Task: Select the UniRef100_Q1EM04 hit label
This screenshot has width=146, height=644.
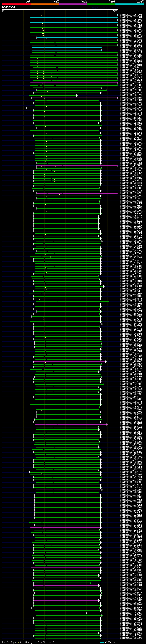Action: pyautogui.click(x=131, y=477)
